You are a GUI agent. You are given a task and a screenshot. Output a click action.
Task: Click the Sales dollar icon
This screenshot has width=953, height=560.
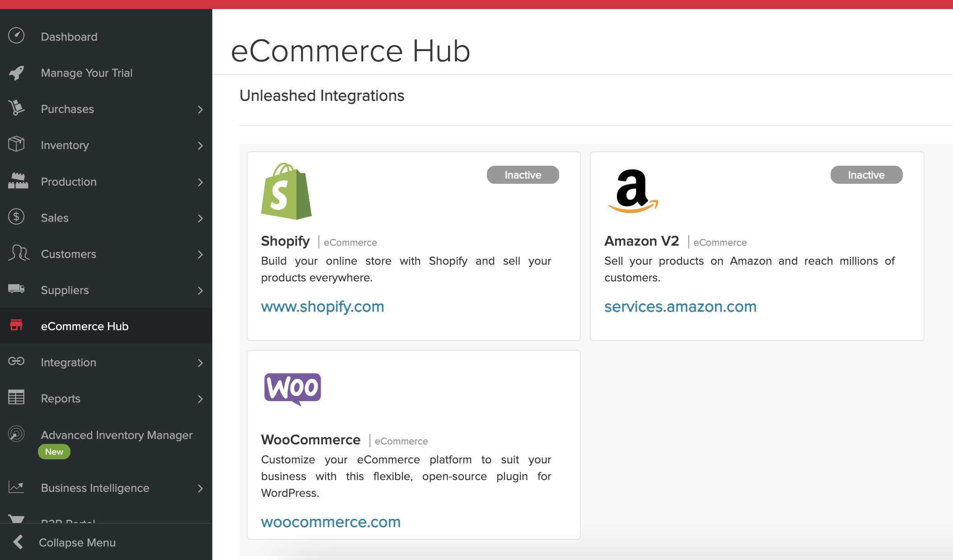(x=16, y=217)
